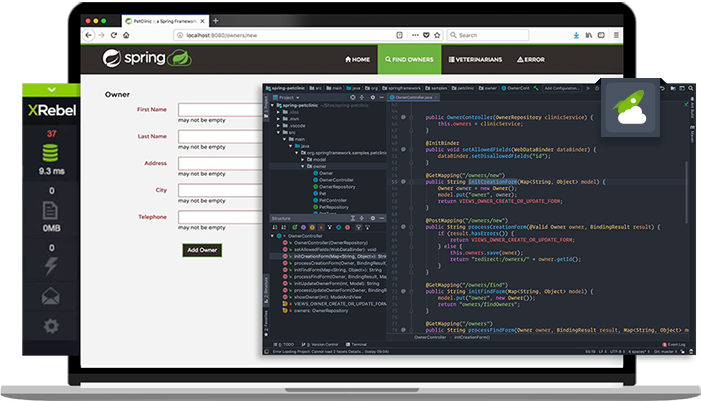Click the Last Name input field
The height and width of the screenshot is (401, 701).
pos(220,136)
